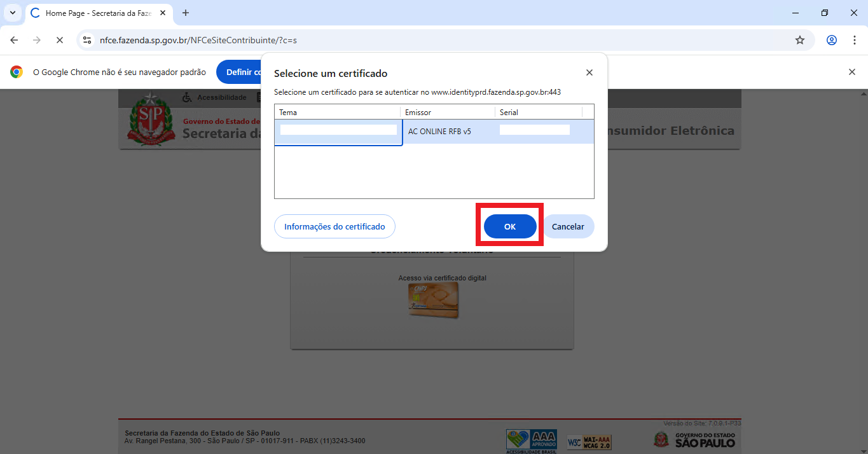Click the Definir como padrão button
The width and height of the screenshot is (868, 454).
point(239,72)
